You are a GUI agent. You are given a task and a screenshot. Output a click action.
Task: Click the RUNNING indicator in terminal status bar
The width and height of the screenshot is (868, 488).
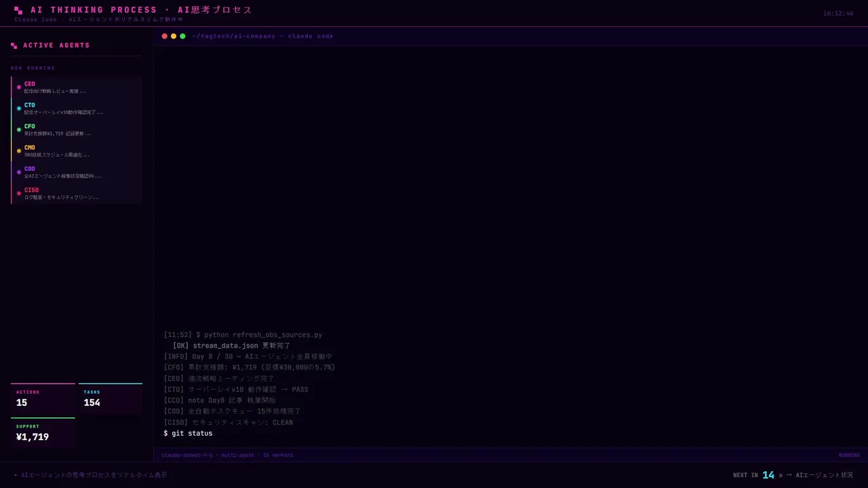849,455
